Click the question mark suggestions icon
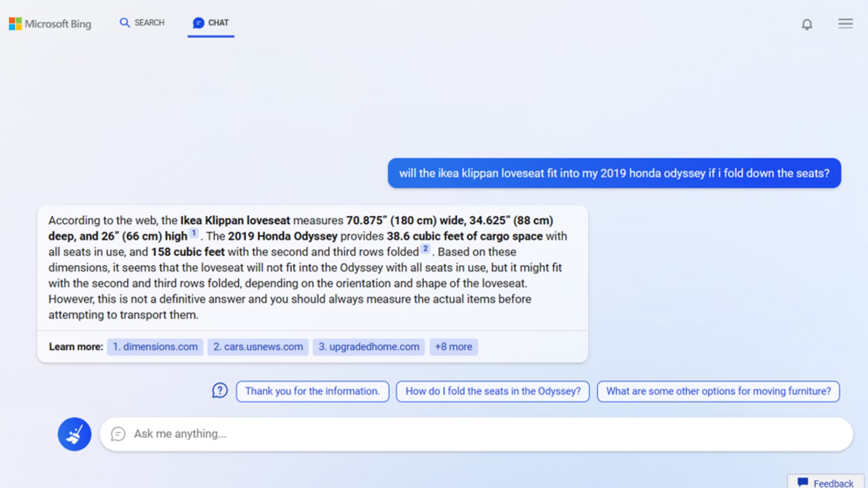 point(220,391)
